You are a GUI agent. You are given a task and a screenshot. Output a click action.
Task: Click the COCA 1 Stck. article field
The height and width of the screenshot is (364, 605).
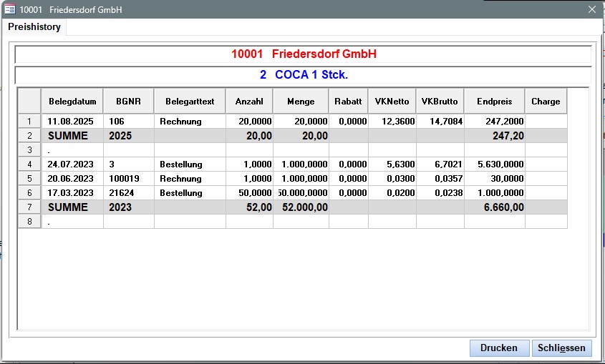pos(304,74)
